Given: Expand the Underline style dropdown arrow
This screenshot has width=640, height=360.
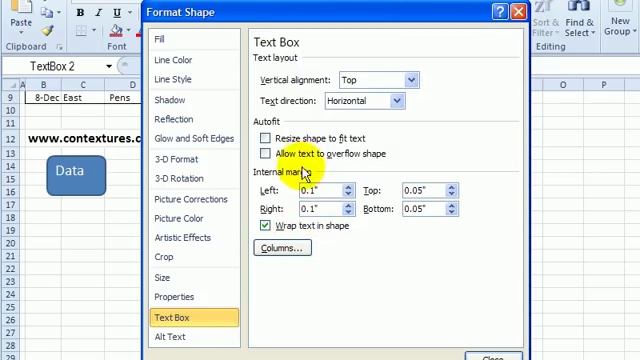Looking at the screenshot, I should 130,13.
